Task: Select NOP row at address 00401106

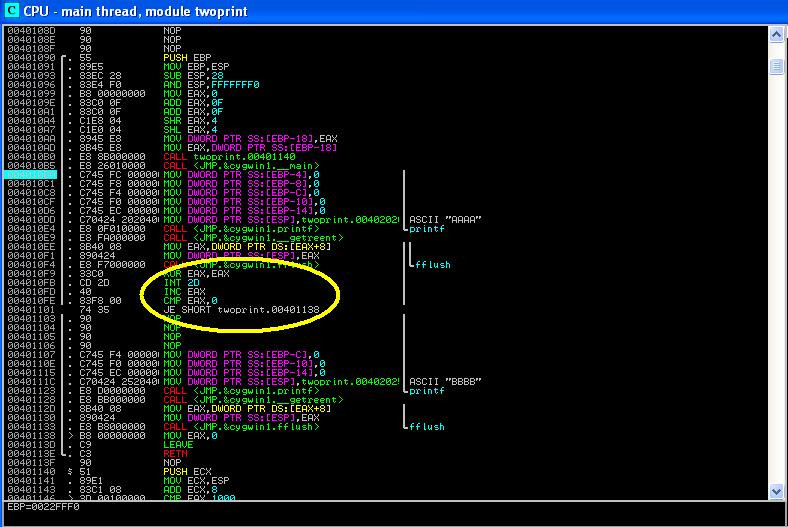Action: (x=386, y=346)
